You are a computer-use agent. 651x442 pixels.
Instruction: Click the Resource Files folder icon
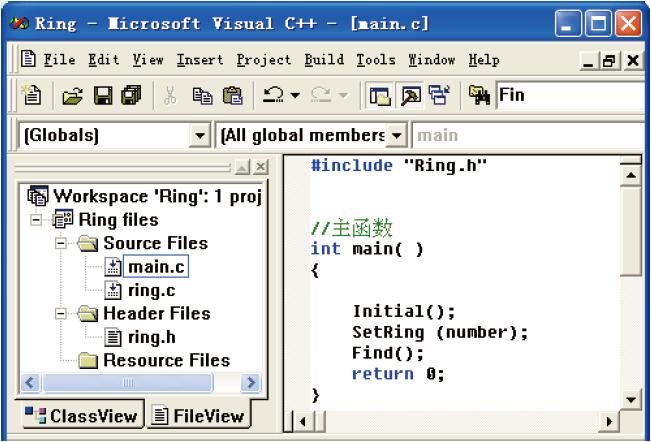[x=88, y=361]
